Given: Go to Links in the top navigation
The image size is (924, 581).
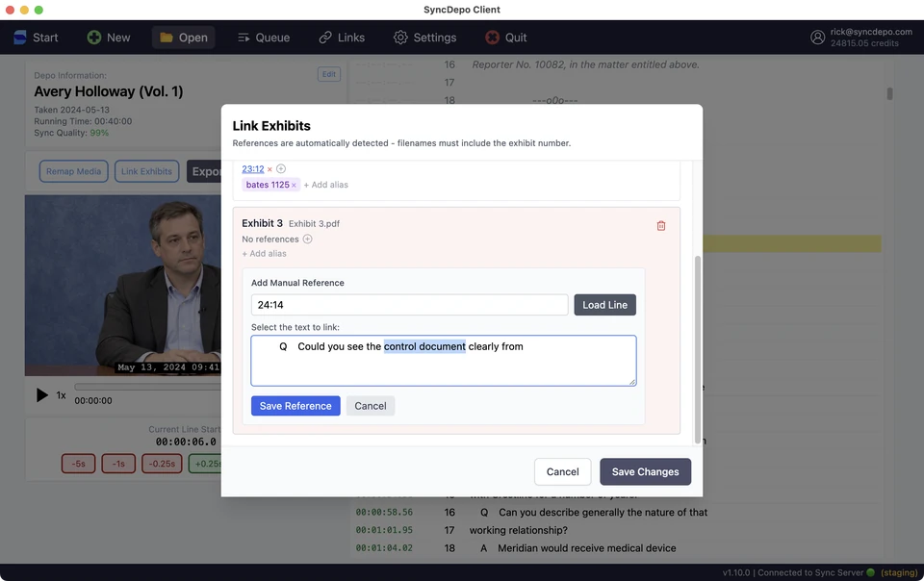Looking at the screenshot, I should tap(343, 38).
